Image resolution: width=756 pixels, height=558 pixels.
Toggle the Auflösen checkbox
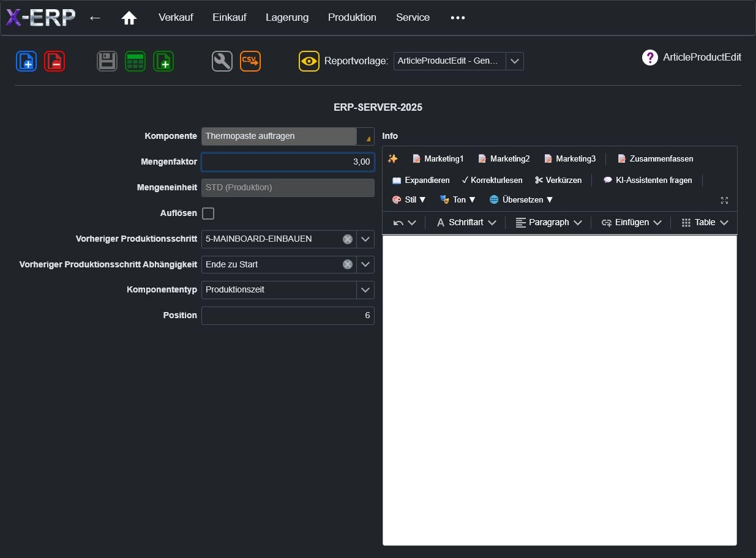(x=208, y=214)
